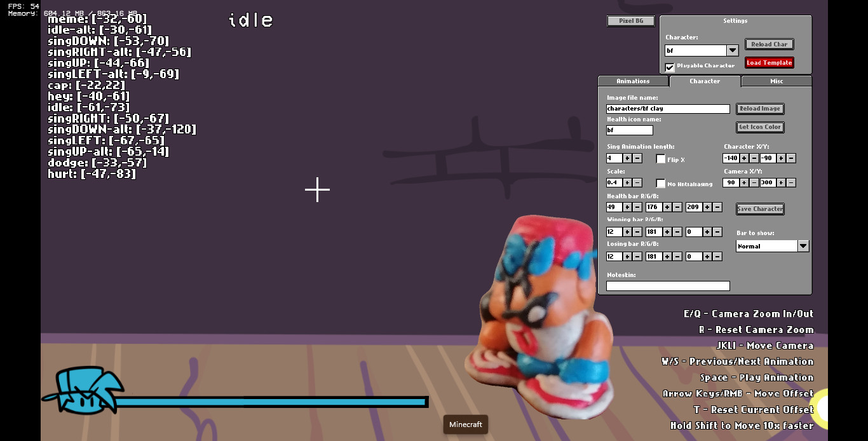The width and height of the screenshot is (868, 441).
Task: Open the Misc tab
Action: (x=776, y=81)
